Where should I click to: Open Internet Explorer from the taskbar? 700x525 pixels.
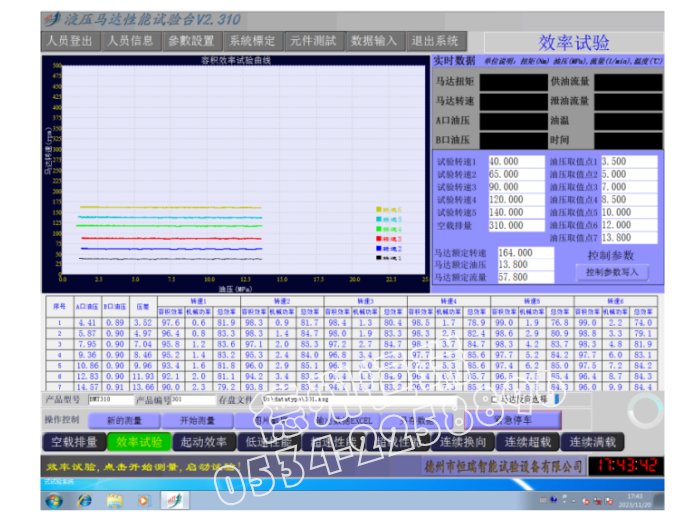coord(83,498)
